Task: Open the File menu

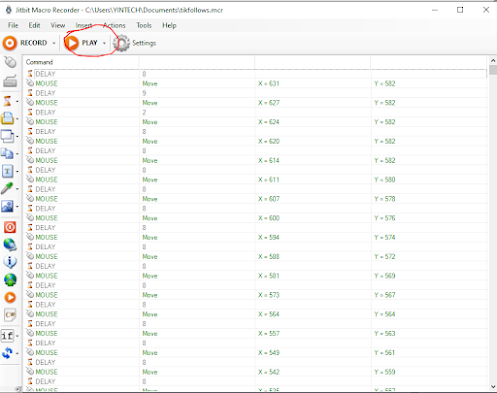Action: pos(13,25)
